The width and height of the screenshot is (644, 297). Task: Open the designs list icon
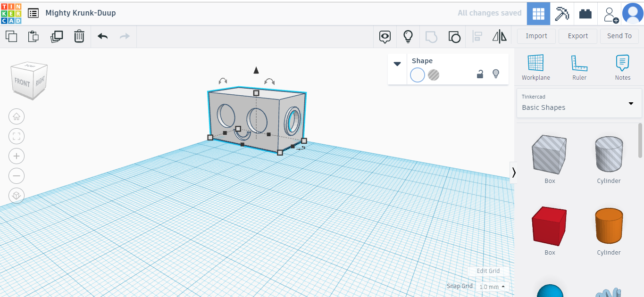tap(33, 13)
